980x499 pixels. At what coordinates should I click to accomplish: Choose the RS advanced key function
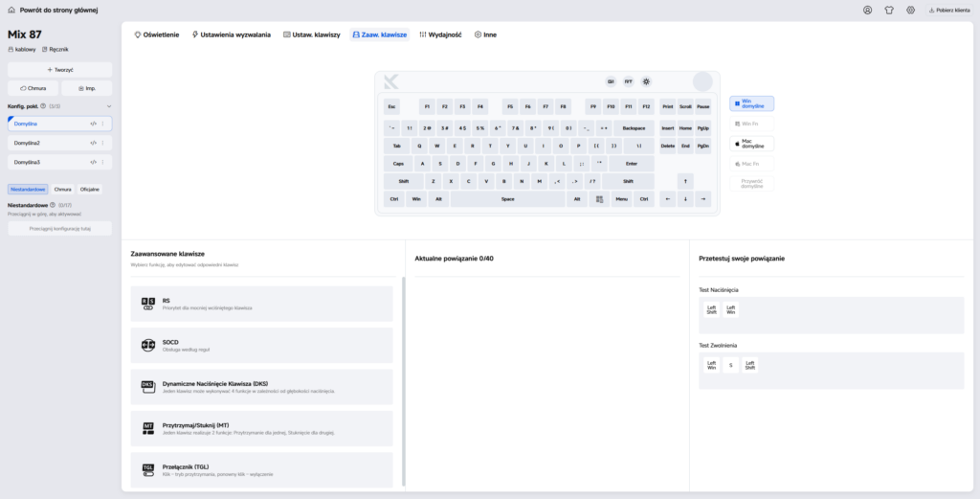coord(262,304)
